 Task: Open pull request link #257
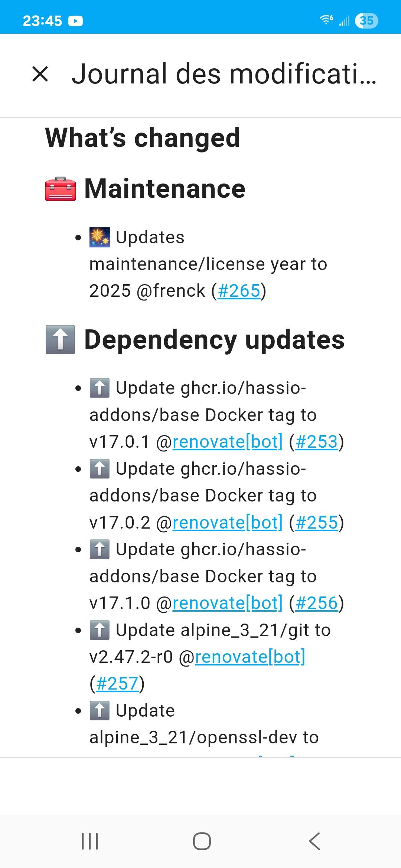click(117, 683)
